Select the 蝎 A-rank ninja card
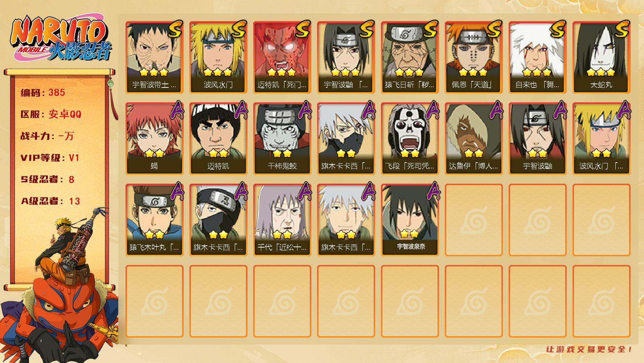644x363 pixels. point(154,139)
